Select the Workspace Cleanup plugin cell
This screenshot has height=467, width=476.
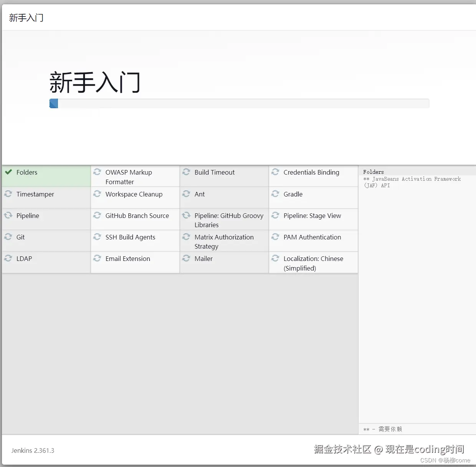134,194
